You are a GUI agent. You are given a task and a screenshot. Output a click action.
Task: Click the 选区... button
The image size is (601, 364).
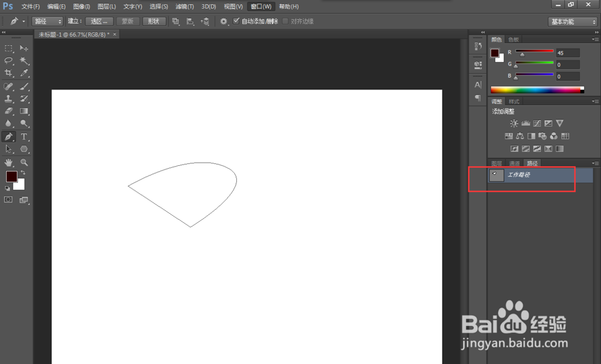tap(99, 22)
